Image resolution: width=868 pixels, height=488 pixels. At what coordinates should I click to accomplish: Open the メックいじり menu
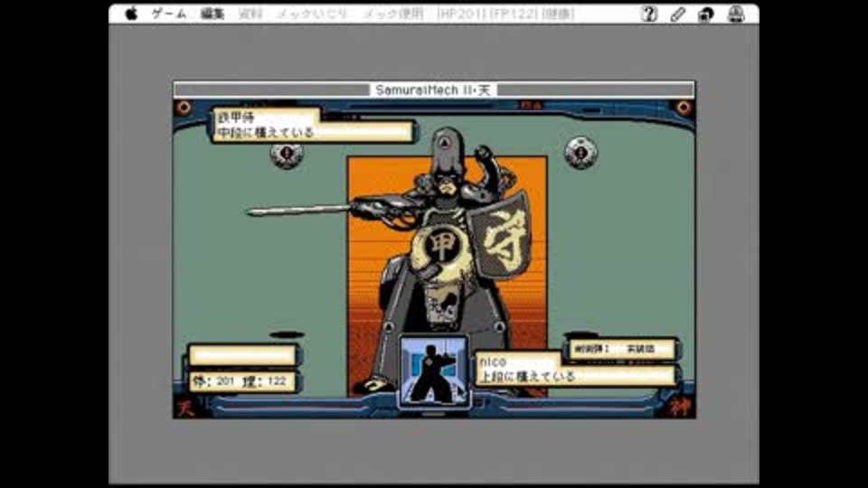(312, 14)
